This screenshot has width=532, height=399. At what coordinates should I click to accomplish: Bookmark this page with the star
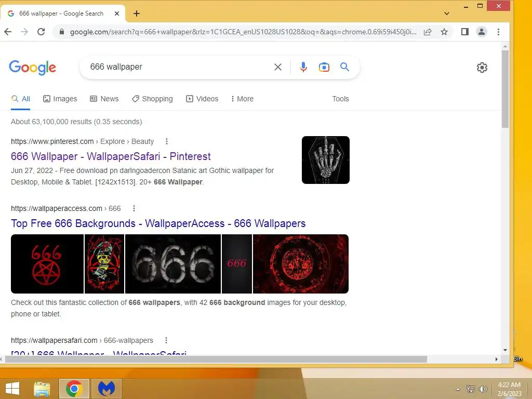pos(444,32)
